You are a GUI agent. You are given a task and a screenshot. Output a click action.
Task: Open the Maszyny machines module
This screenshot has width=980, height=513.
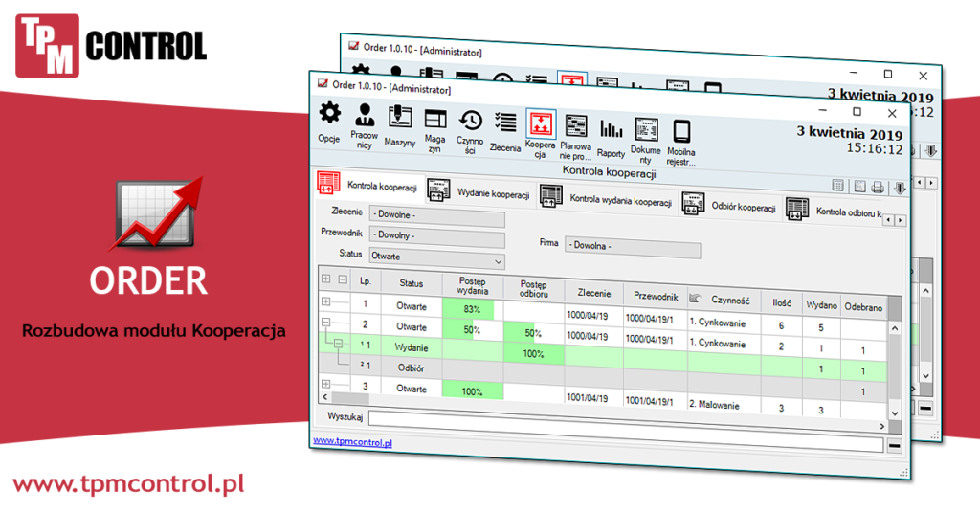pos(399,118)
